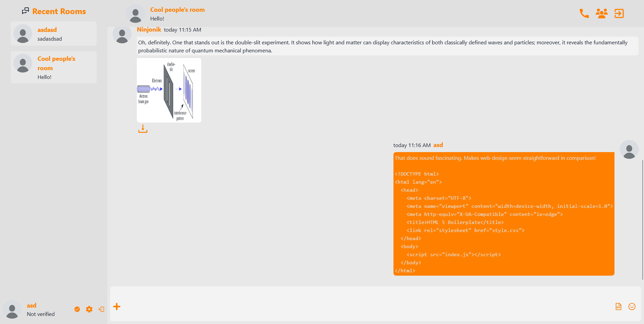Click the Ninjonik username link
Screen dimensions: 644x324
(149, 30)
